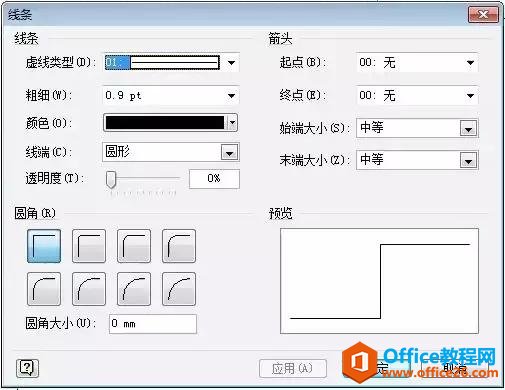
Task: Click the 圆角大小 rounding size field
Action: [x=153, y=324]
